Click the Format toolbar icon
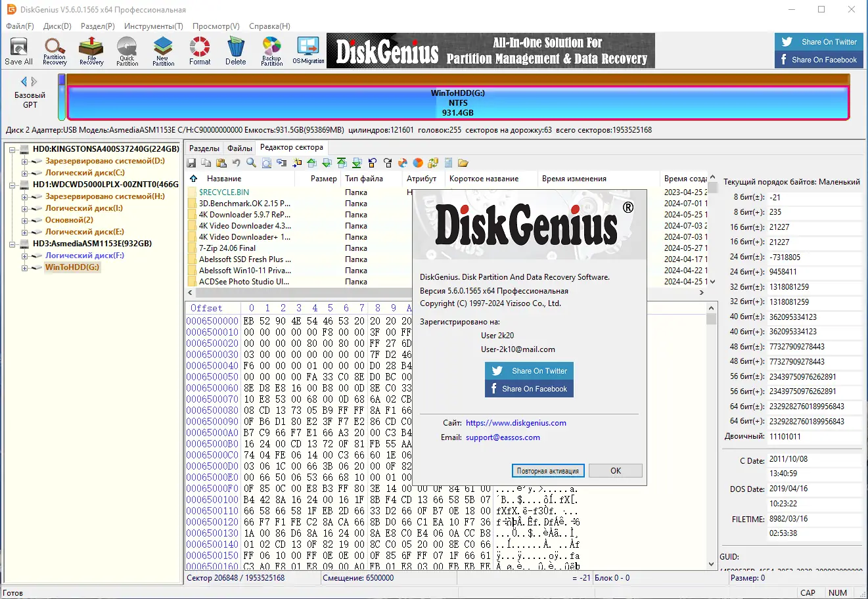Screen dimensions: 868x599 (200, 51)
